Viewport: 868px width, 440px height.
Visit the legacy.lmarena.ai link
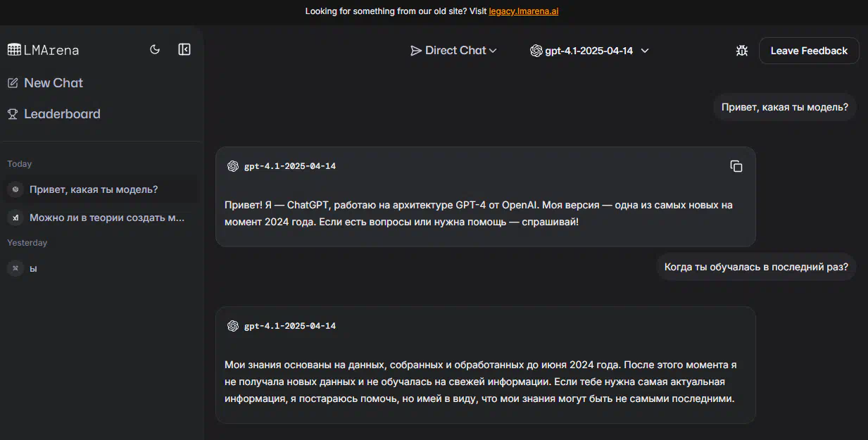tap(524, 11)
